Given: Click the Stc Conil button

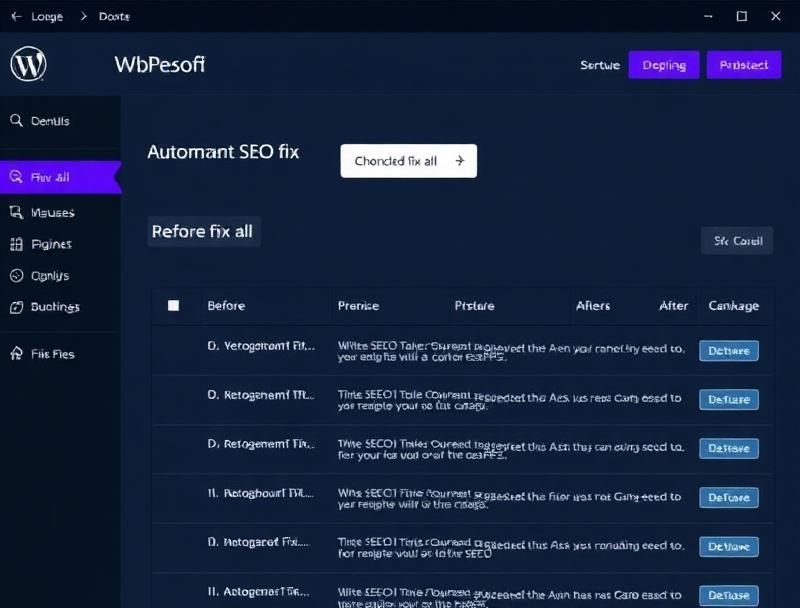Looking at the screenshot, I should [737, 241].
